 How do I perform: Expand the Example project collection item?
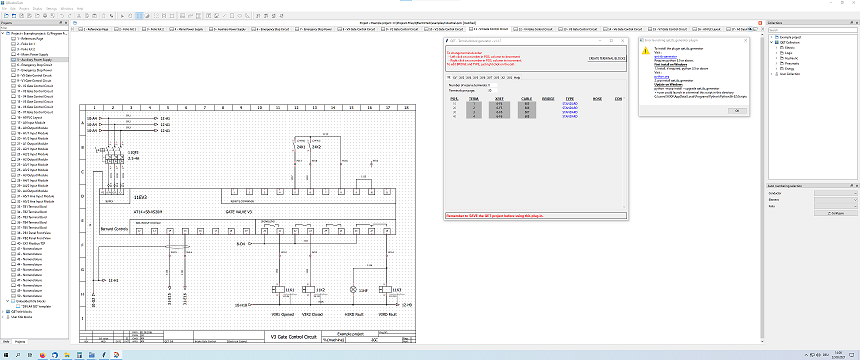(771, 37)
